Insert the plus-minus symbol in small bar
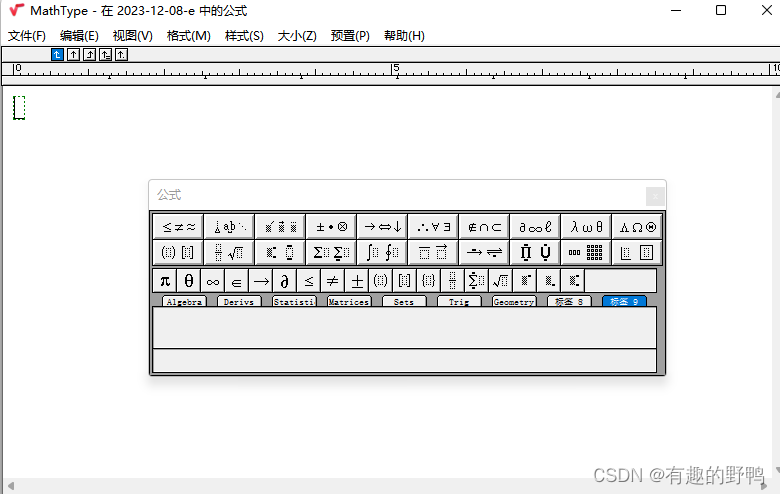 click(x=357, y=281)
